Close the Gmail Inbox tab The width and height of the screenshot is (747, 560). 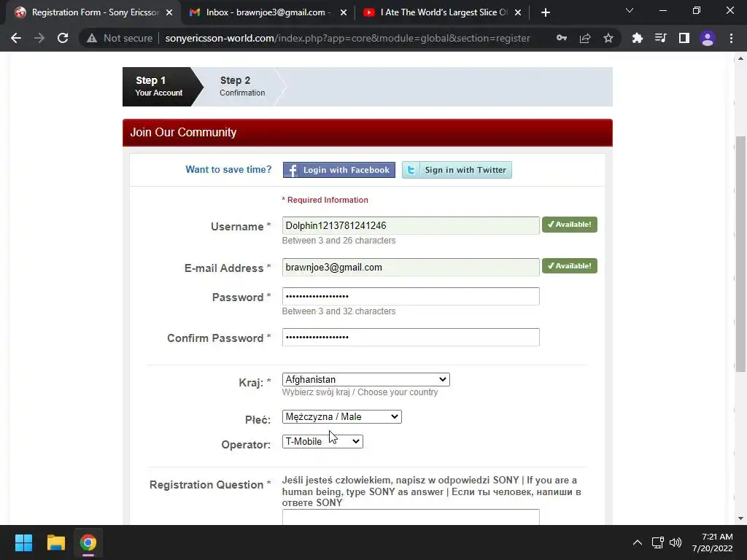[x=344, y=12]
